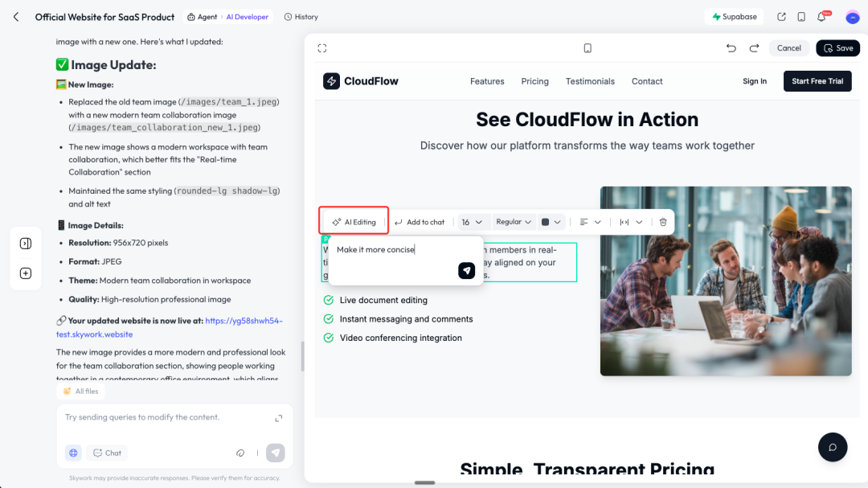Expand the chat input box
Viewport: 868px width, 488px height.
[x=278, y=418]
